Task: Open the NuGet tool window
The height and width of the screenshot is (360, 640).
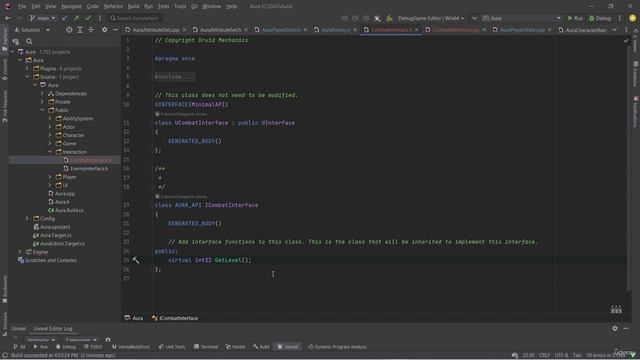Action: point(236,347)
